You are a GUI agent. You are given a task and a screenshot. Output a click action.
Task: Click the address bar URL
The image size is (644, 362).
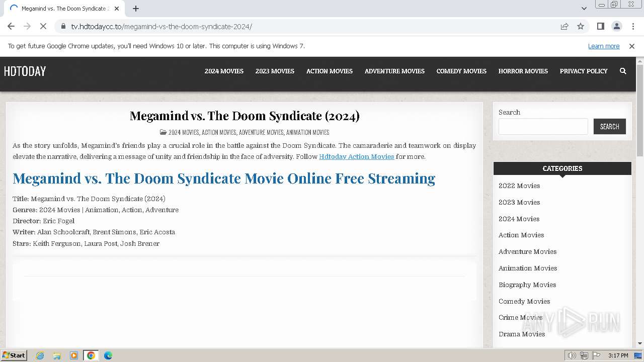click(162, 26)
